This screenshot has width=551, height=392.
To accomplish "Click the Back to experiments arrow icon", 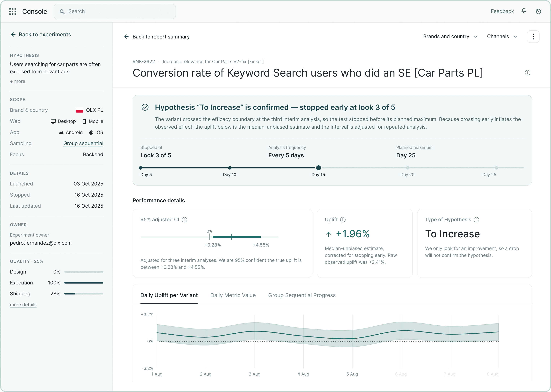I will pyautogui.click(x=13, y=34).
